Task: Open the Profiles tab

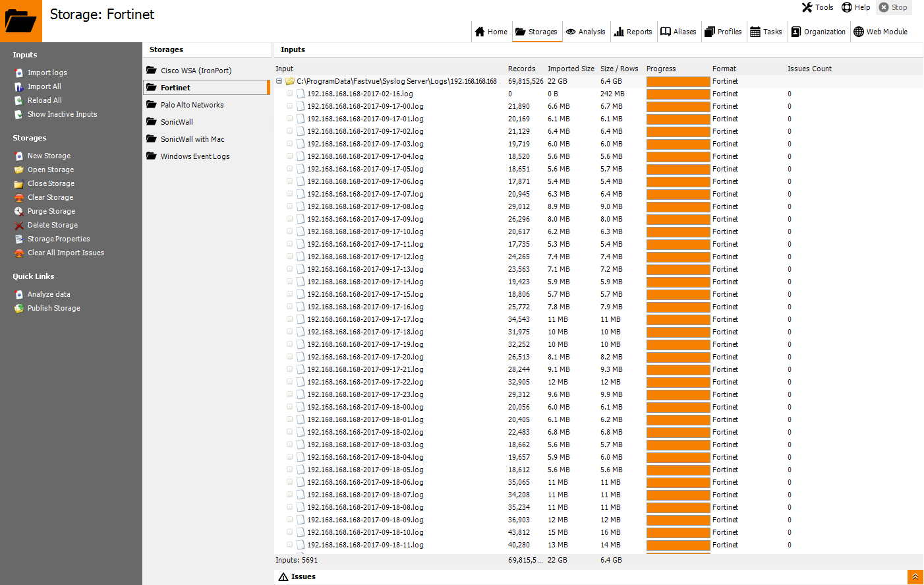Action: pyautogui.click(x=723, y=32)
